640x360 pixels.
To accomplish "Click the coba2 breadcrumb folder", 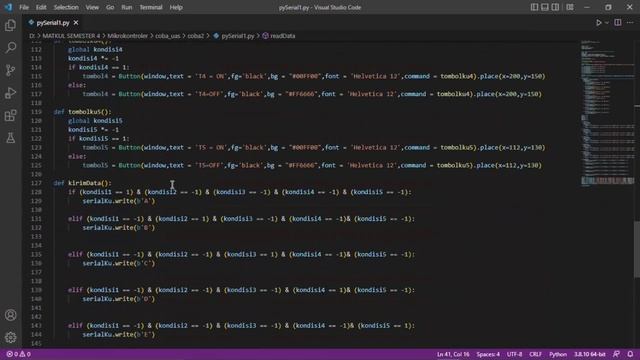I will point(196,36).
